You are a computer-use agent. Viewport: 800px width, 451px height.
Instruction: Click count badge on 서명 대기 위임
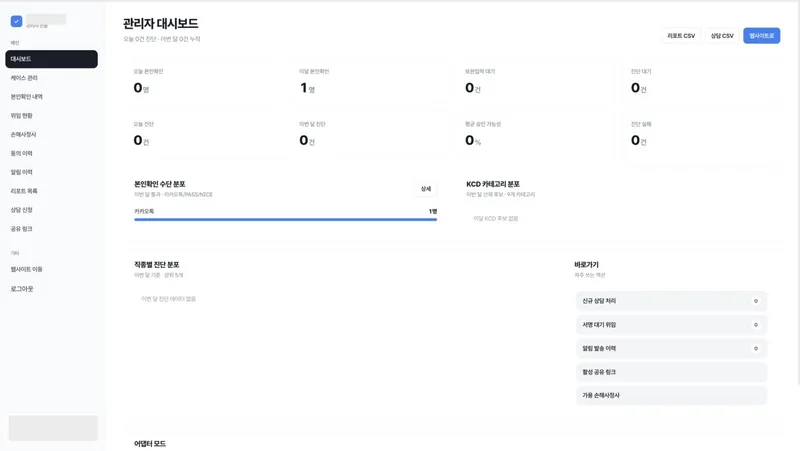coord(756,325)
